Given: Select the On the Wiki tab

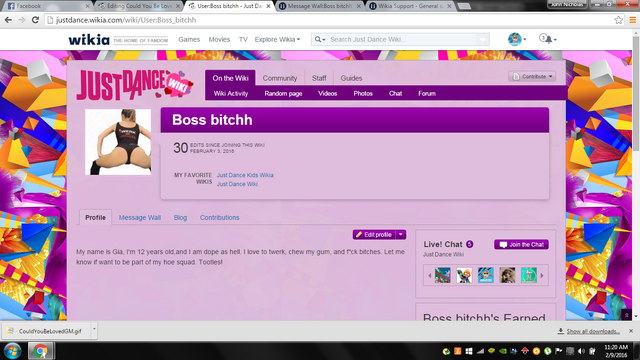Looking at the screenshot, I should pyautogui.click(x=230, y=78).
